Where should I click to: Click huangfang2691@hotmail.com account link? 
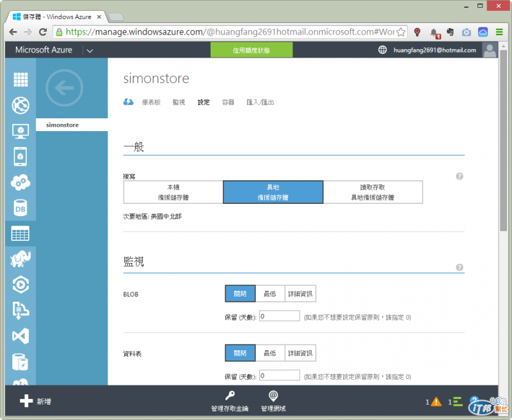[x=435, y=50]
